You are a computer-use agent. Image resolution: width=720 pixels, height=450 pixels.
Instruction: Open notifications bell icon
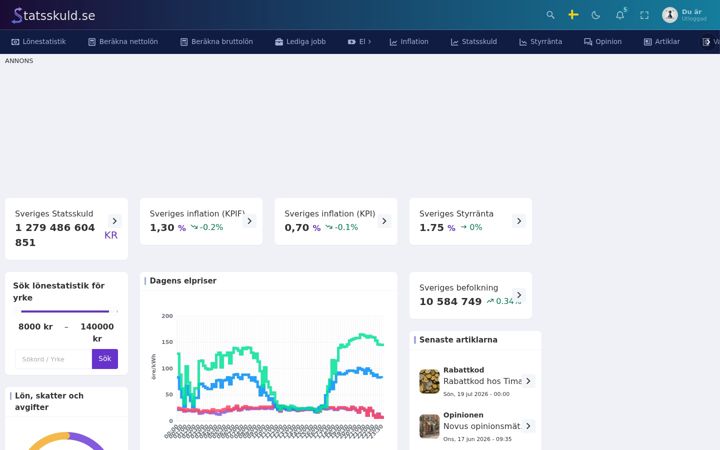[x=620, y=15]
